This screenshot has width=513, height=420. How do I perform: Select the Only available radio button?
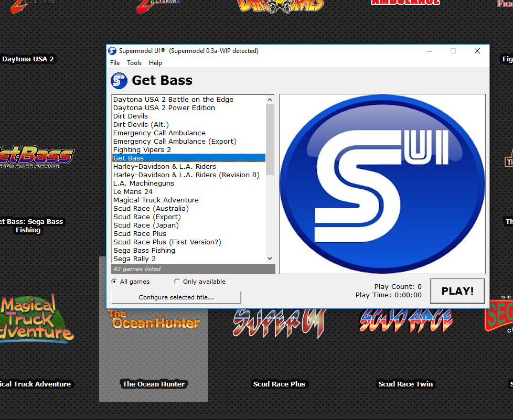click(x=177, y=281)
